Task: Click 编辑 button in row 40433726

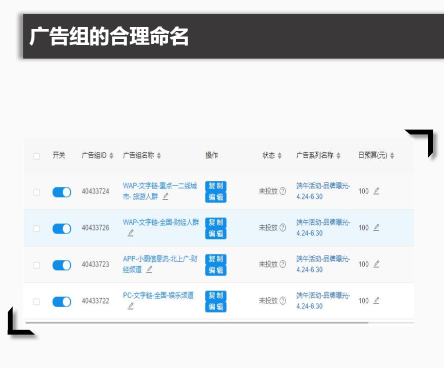Action: point(216,234)
